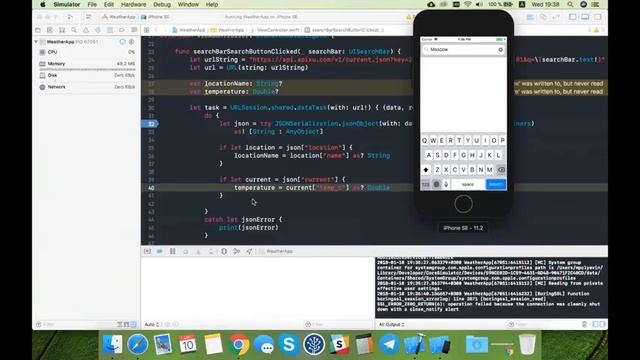
Task: Open the Window menu
Action: point(188,4)
